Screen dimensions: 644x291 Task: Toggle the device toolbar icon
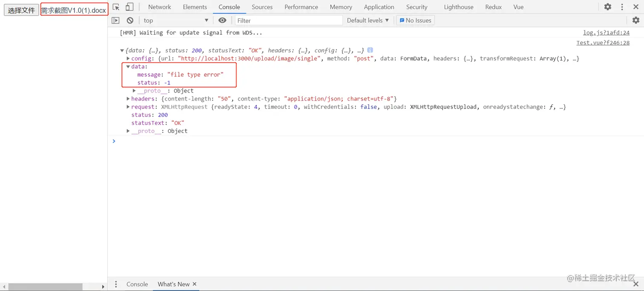(x=129, y=7)
